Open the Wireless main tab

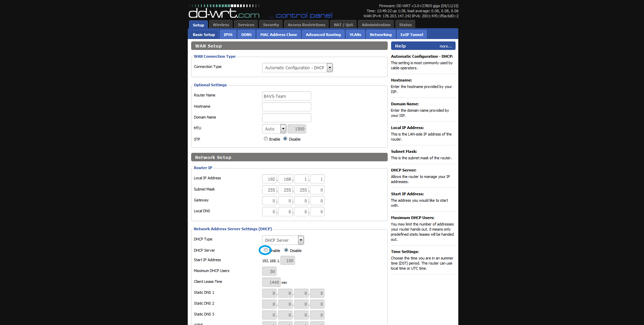(x=221, y=25)
